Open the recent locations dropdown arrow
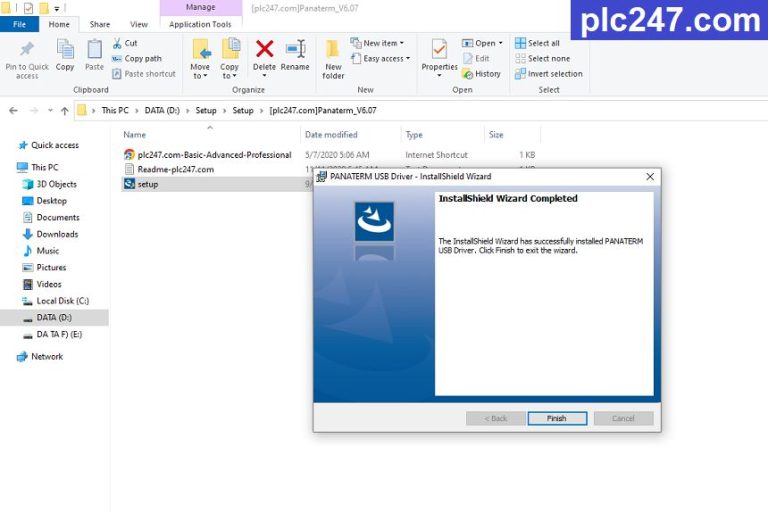Screen dimensions: 768x513 pyautogui.click(x=50, y=110)
